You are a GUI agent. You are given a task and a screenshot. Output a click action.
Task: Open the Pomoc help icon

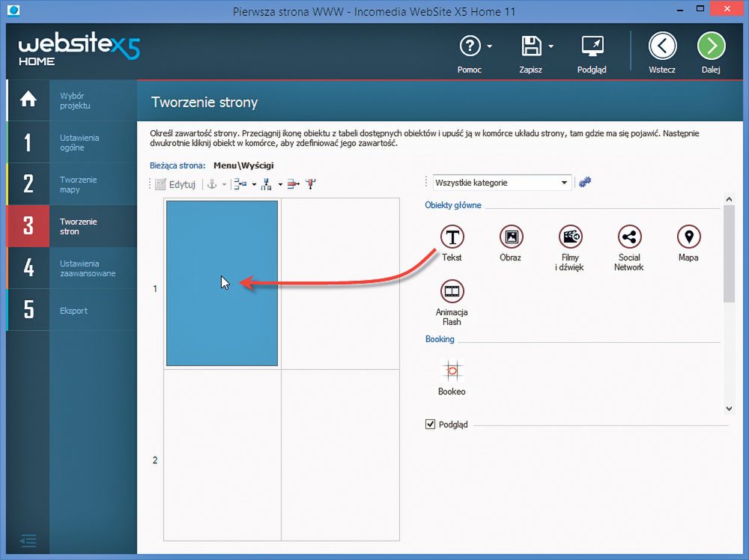pos(470,46)
